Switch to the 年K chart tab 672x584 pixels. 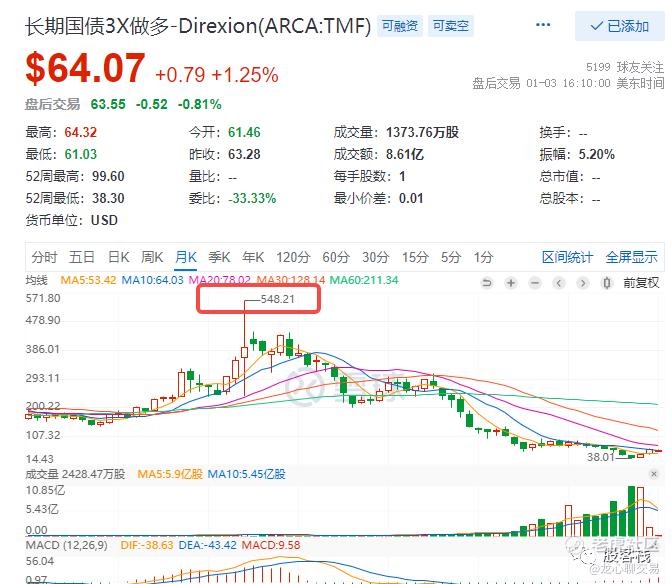click(253, 257)
